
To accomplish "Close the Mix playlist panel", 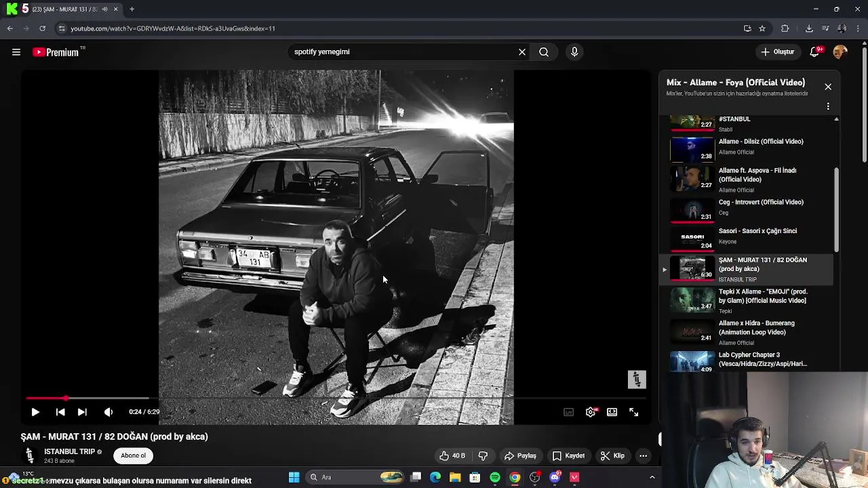I will 828,87.
